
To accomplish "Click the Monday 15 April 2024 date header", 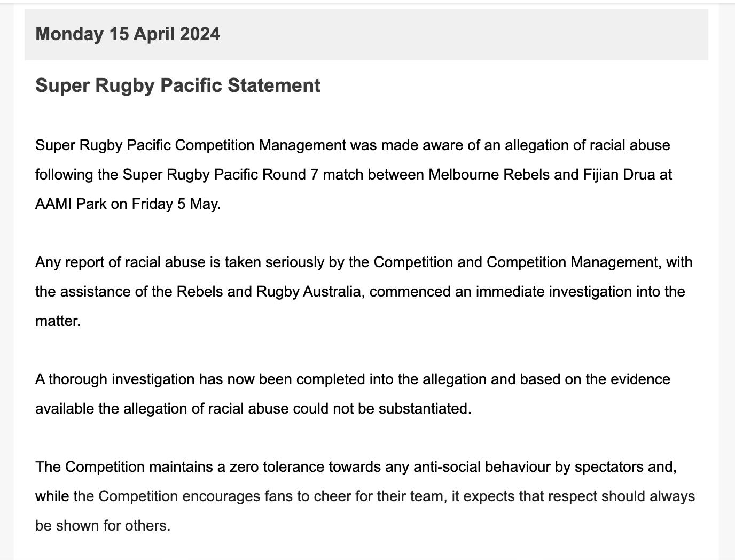I will click(x=128, y=34).
